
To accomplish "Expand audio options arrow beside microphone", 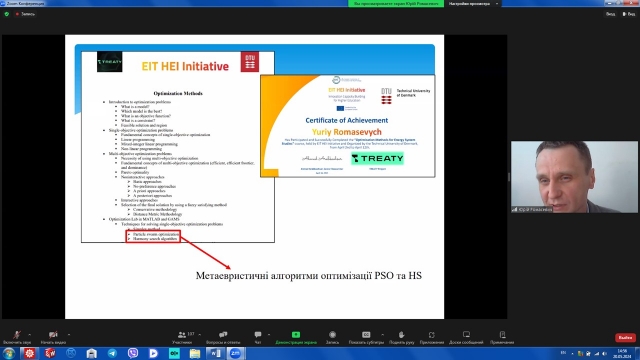I will [x=29, y=335].
